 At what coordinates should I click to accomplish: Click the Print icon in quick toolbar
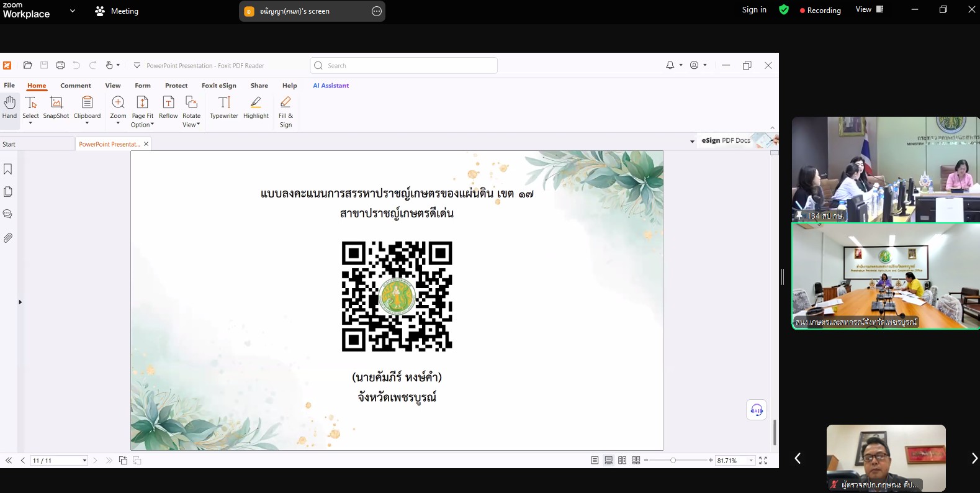[x=60, y=65]
